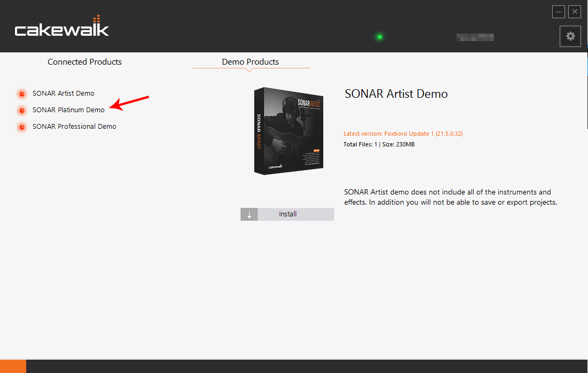This screenshot has width=588, height=373.
Task: Select SONAR Artist Demo in the product list
Action: click(x=63, y=94)
